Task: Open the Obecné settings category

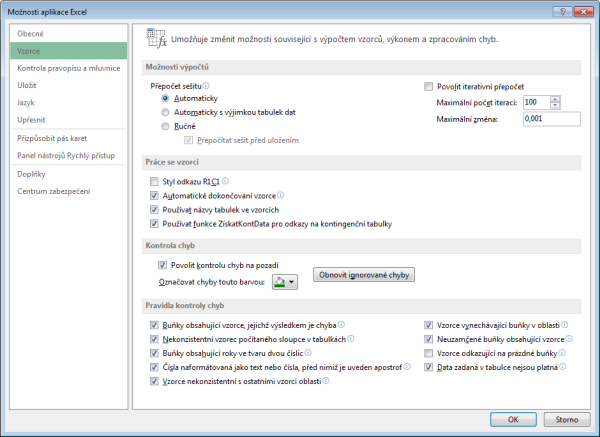Action: [68, 34]
